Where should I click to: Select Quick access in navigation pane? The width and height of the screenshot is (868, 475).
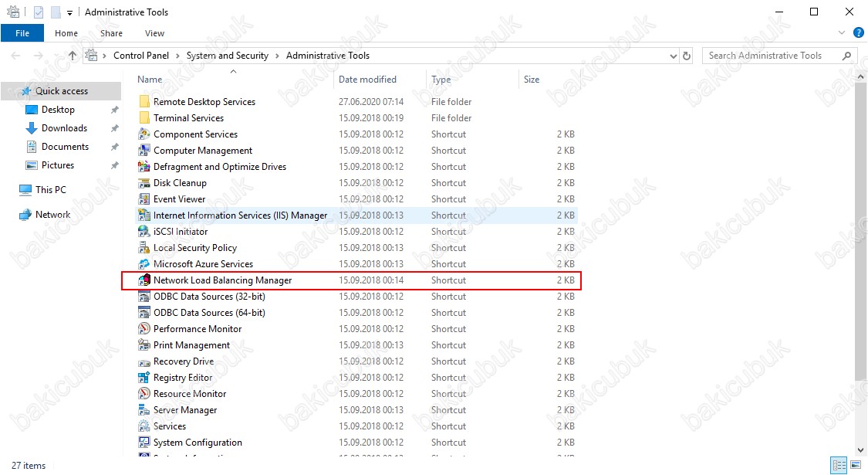click(62, 91)
